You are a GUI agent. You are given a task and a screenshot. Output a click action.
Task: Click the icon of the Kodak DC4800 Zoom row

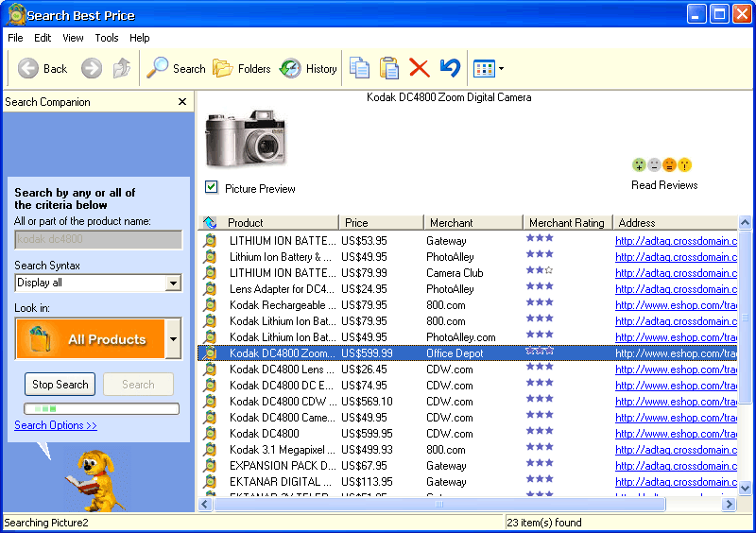pyautogui.click(x=210, y=353)
